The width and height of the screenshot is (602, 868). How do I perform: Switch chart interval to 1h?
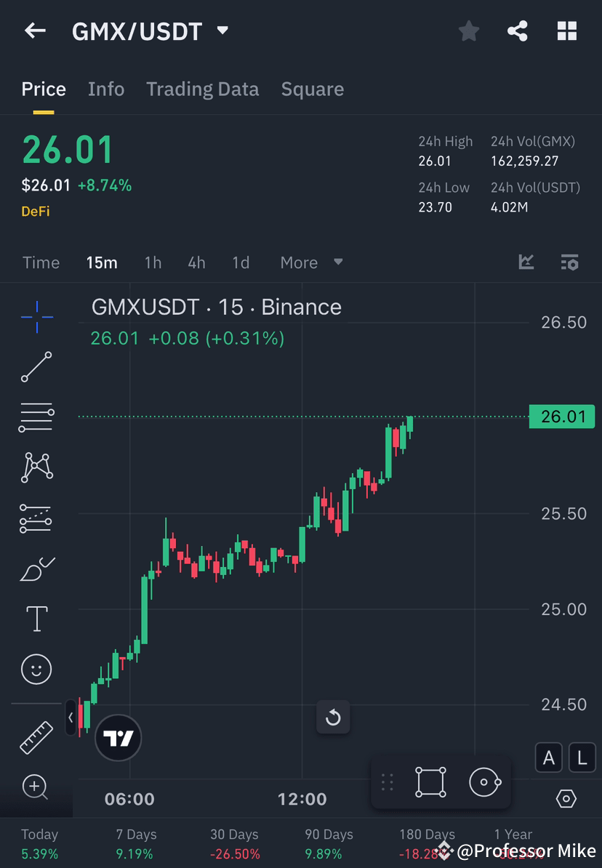click(x=153, y=262)
